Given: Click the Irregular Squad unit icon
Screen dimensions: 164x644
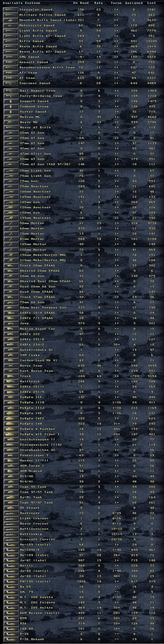Looking at the screenshot, I should [11, 10].
